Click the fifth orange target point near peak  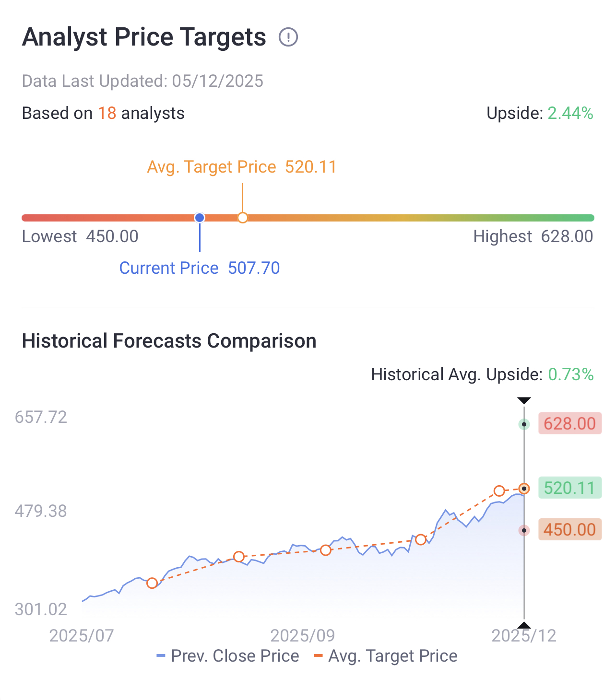(x=499, y=491)
